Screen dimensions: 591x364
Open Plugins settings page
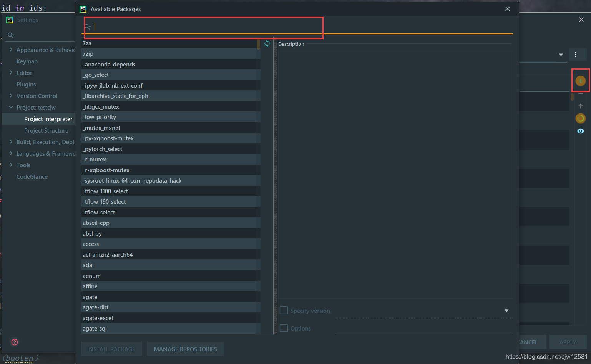tap(26, 85)
